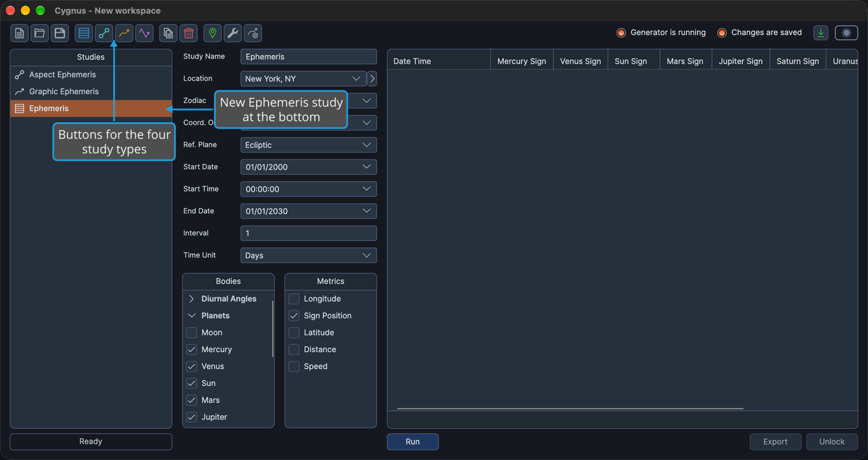Screen dimensions: 868x460
Task: Click the Mercury Sign column header
Action: pos(521,61)
